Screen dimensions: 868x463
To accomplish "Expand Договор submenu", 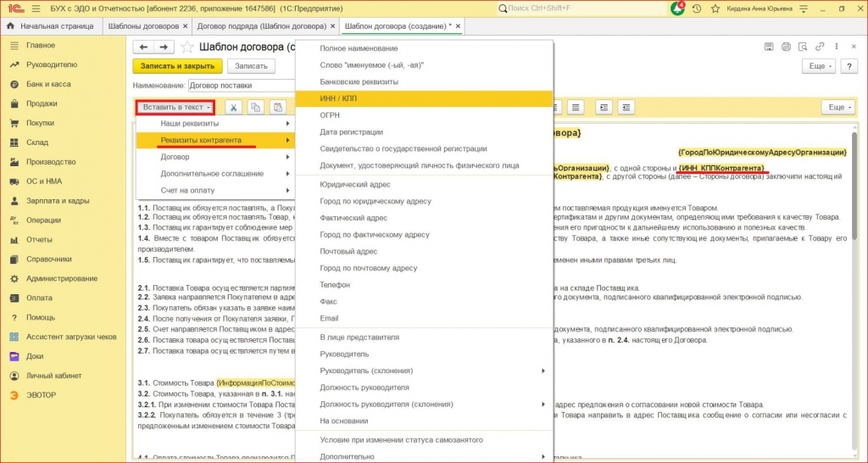I will point(214,157).
